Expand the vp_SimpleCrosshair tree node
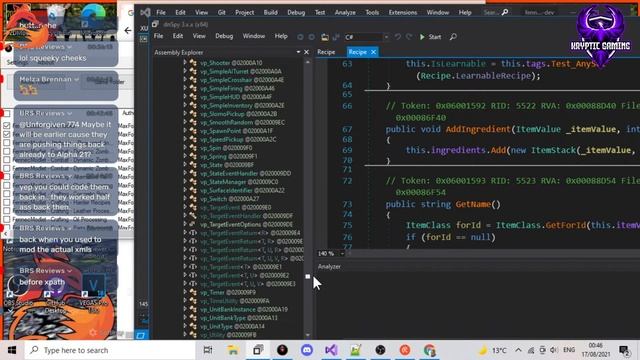Viewport: 640px width, 360px height. (185, 80)
